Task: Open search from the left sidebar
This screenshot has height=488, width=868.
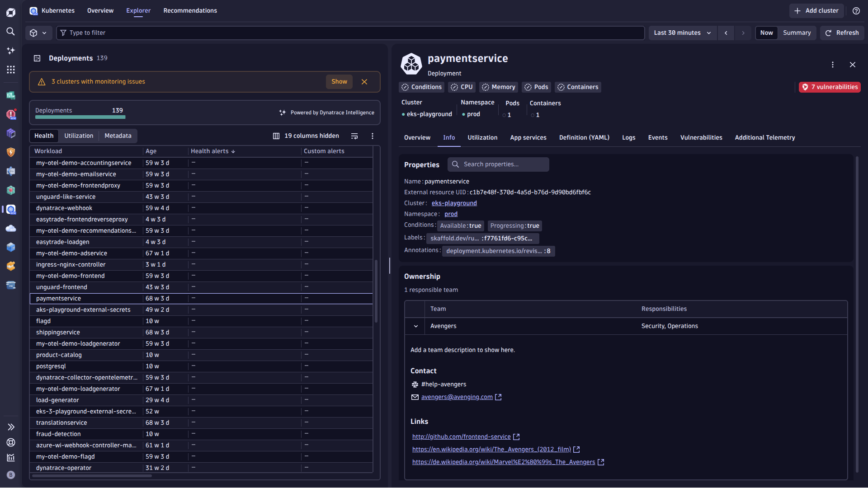Action: pos(11,32)
